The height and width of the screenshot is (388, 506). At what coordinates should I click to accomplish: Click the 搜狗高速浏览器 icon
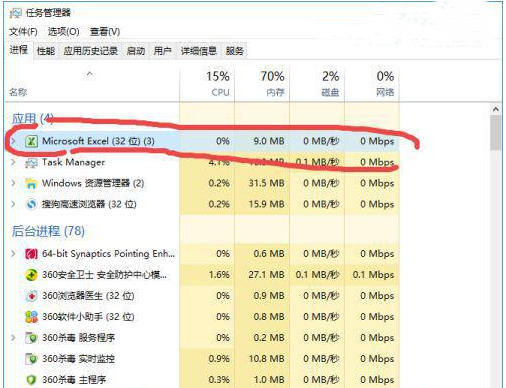click(31, 204)
